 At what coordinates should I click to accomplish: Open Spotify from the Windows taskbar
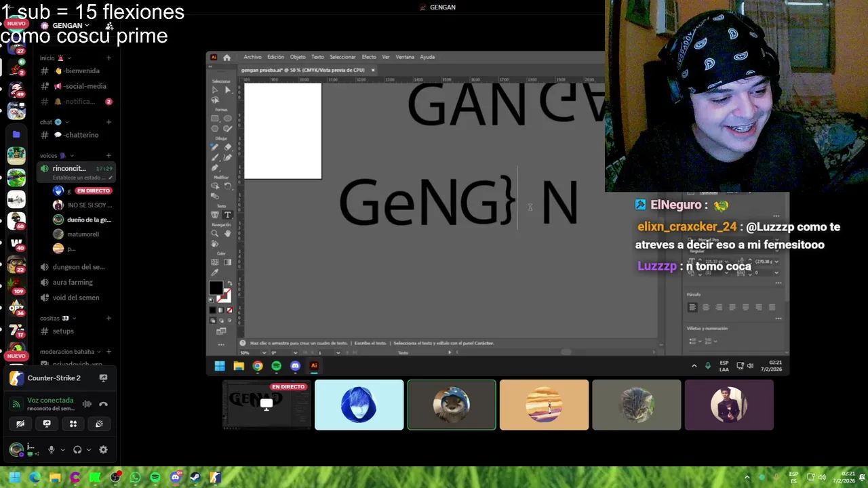pos(155,477)
